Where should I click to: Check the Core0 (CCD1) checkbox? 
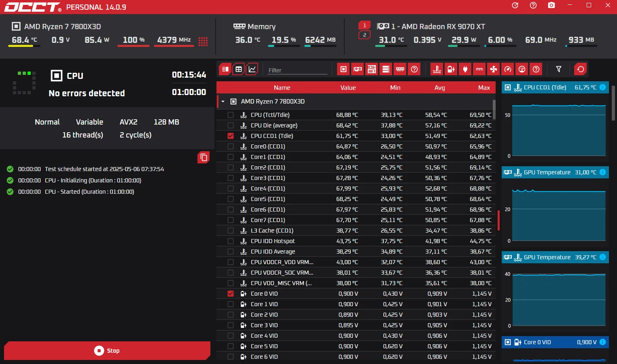tap(231, 146)
